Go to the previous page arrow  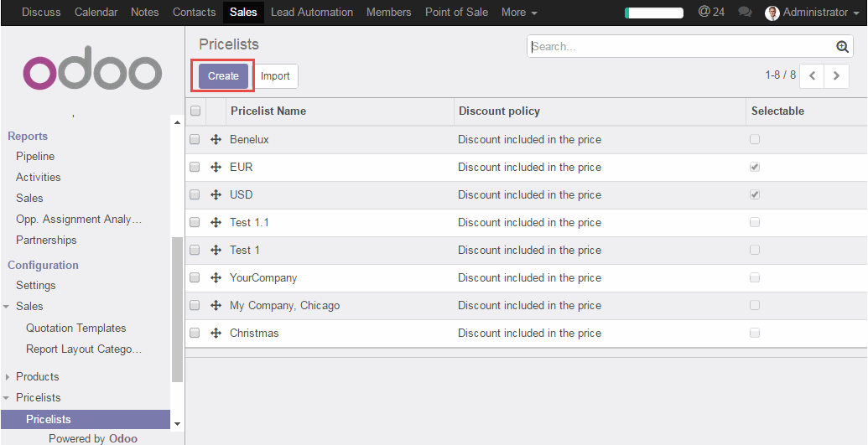[x=812, y=76]
